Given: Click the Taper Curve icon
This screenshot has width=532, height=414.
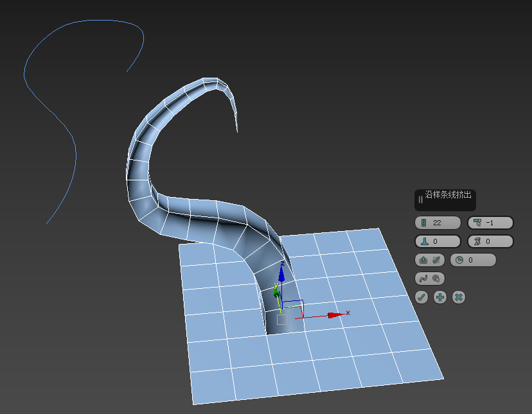Looking at the screenshot, I should pos(423,241).
